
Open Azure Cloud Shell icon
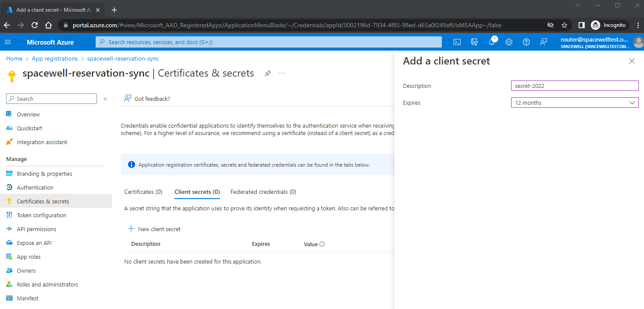pos(457,42)
